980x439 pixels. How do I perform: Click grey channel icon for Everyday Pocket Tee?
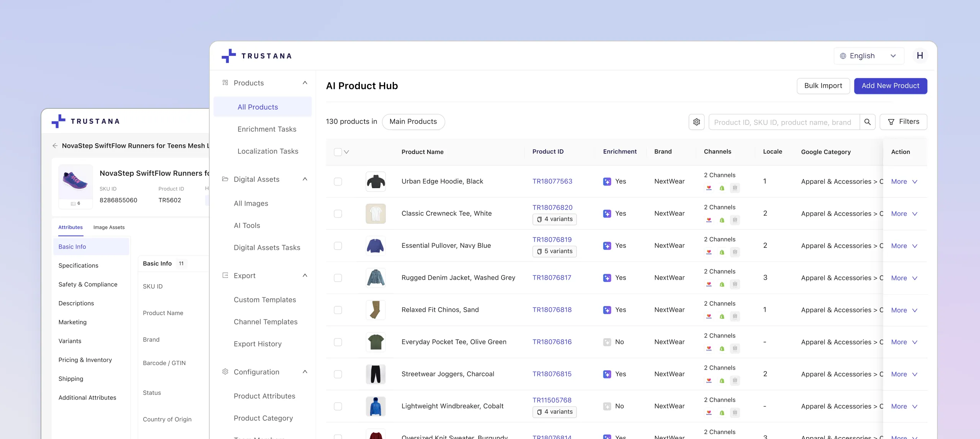coord(735,349)
